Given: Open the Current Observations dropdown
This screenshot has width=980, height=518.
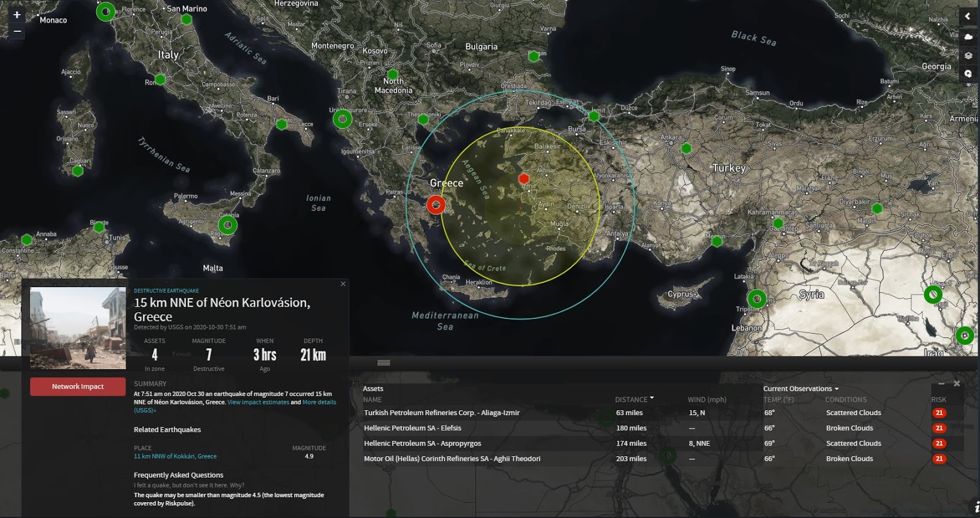Looking at the screenshot, I should [801, 389].
